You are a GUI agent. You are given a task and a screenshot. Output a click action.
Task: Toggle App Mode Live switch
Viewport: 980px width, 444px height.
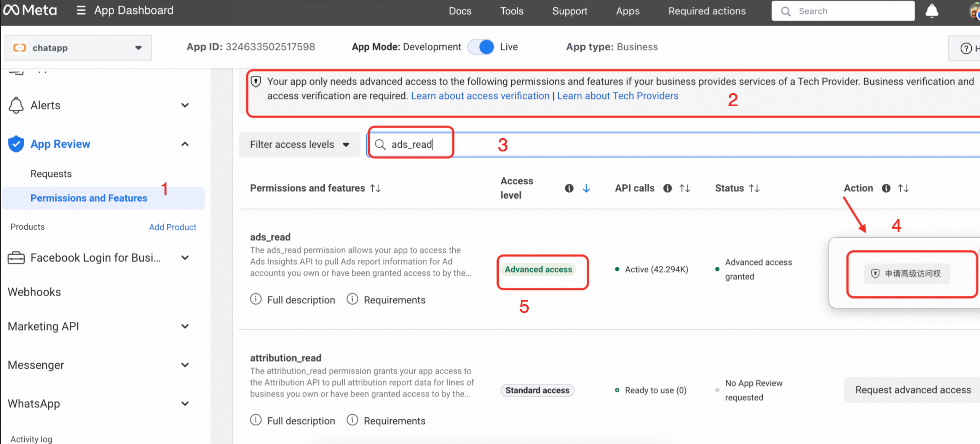(x=481, y=47)
